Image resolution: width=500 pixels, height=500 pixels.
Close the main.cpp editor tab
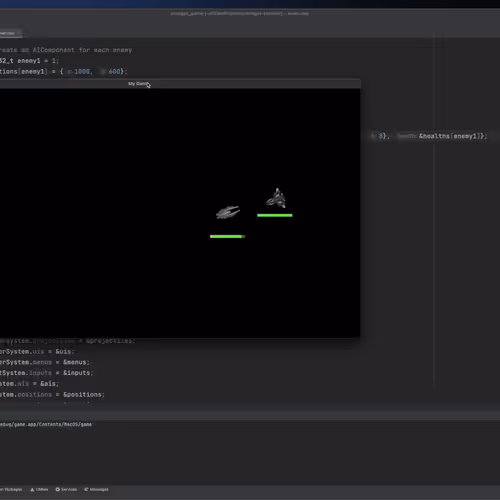18,33
